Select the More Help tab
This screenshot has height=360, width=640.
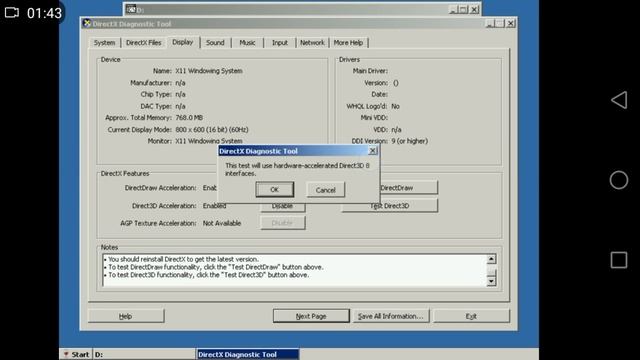tap(348, 43)
